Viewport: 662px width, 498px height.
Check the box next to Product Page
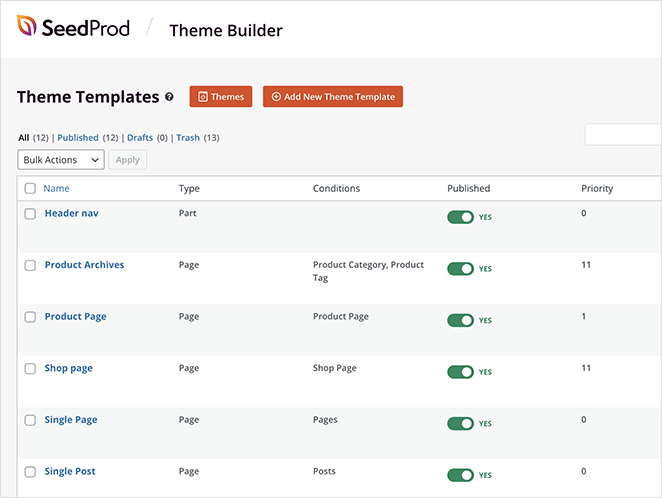tap(30, 317)
